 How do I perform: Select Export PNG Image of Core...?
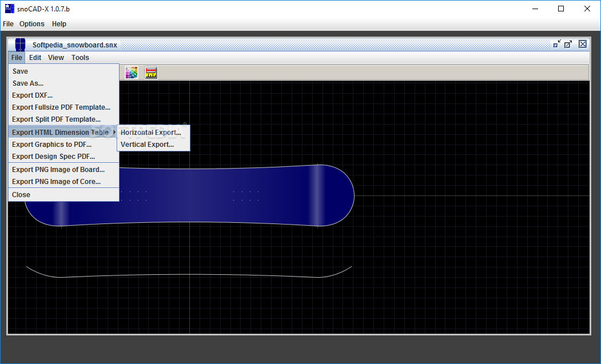(63, 182)
